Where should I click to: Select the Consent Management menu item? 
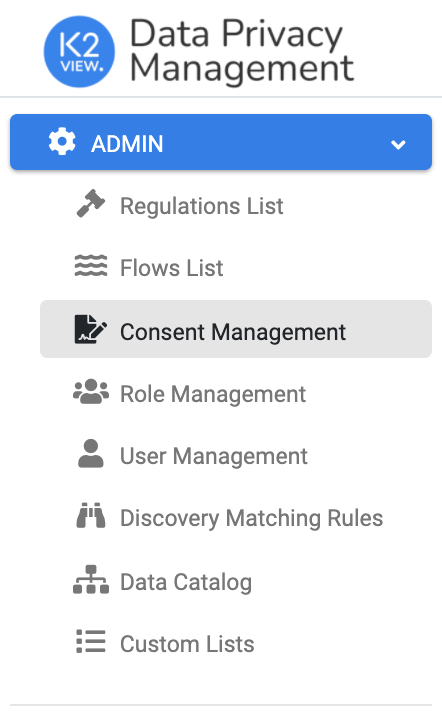coord(236,329)
